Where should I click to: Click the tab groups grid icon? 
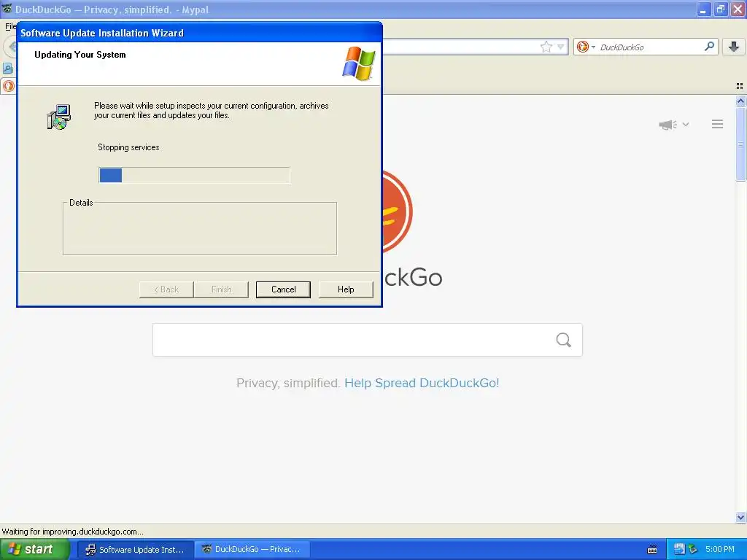[740, 86]
